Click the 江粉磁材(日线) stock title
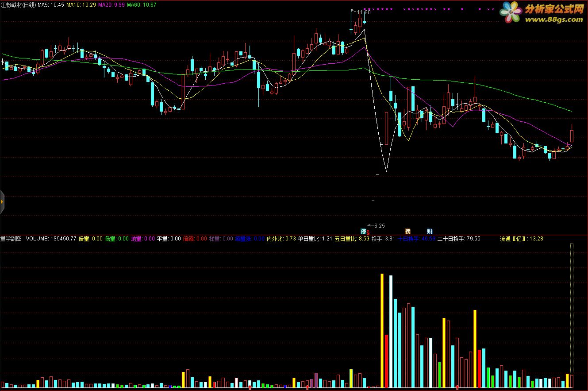This screenshot has width=588, height=391. tap(18, 5)
